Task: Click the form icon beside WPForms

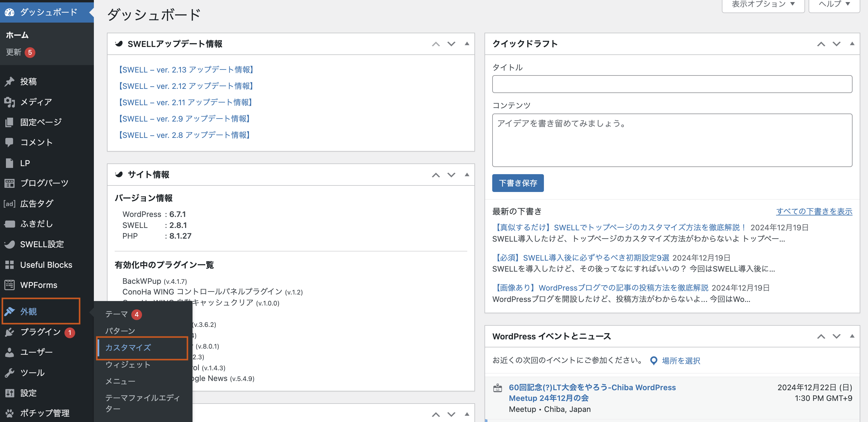Action: click(10, 285)
